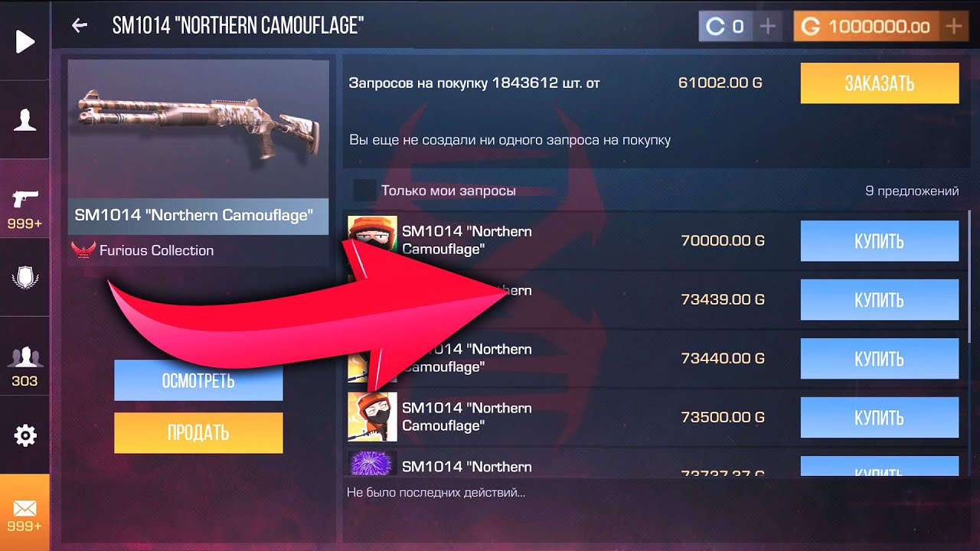Add gold with the orange plus button

pyautogui.click(x=953, y=27)
